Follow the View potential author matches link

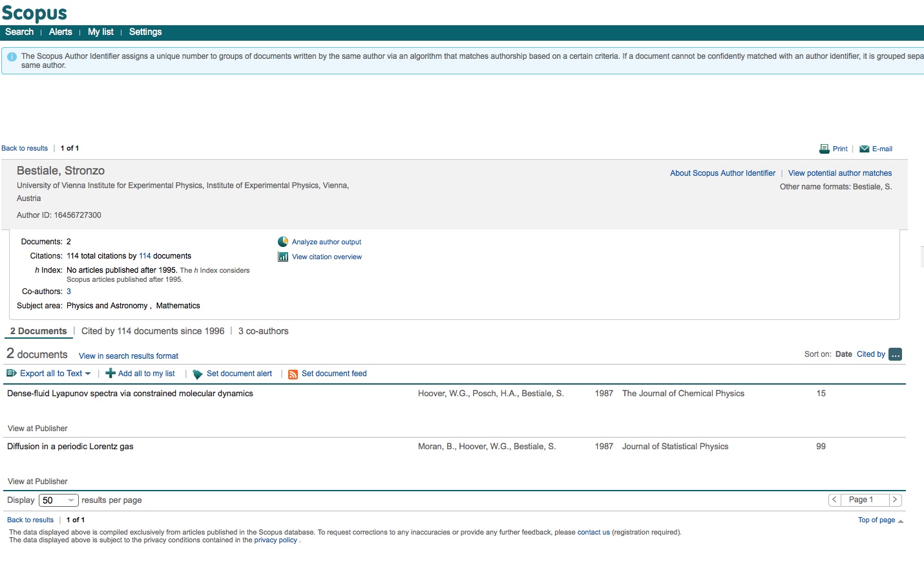[x=839, y=173]
